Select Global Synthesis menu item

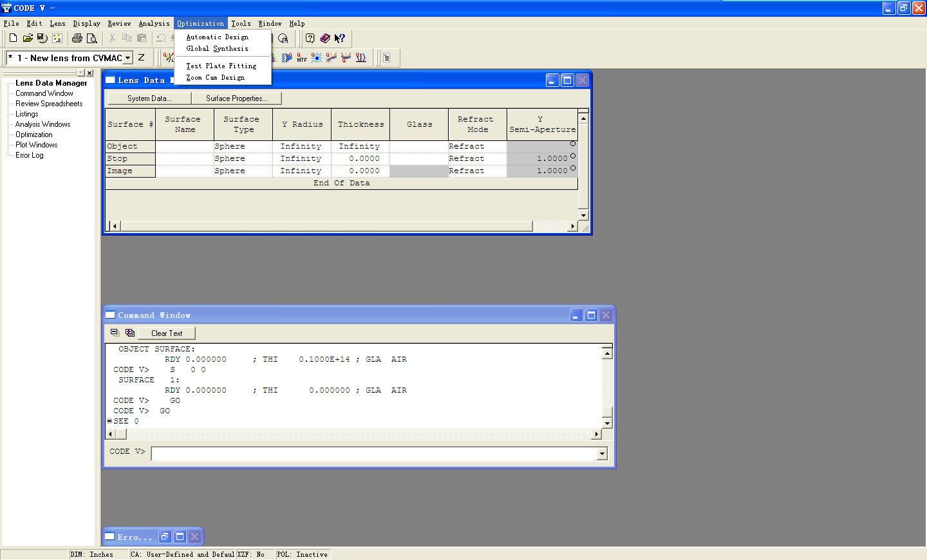[217, 49]
